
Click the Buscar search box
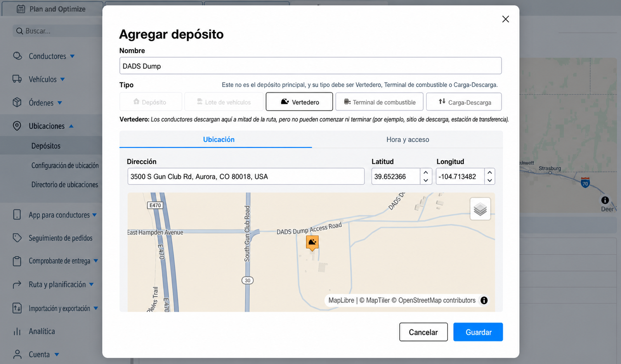[x=58, y=31]
